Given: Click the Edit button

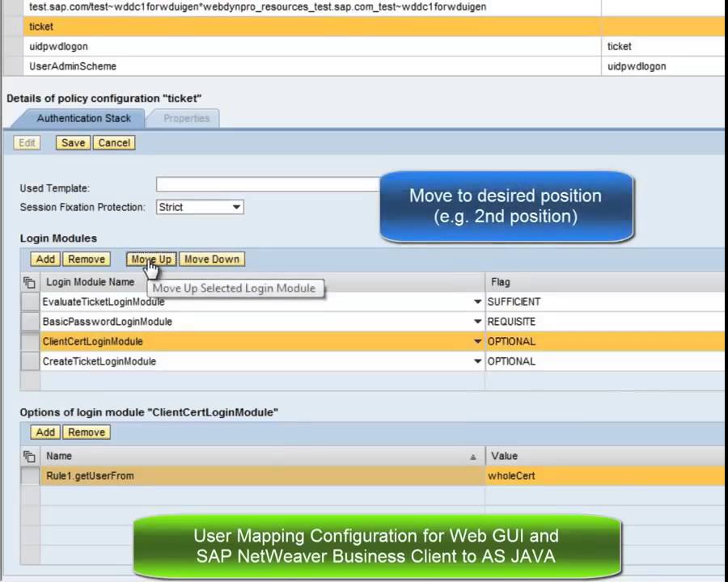Looking at the screenshot, I should 27,143.
